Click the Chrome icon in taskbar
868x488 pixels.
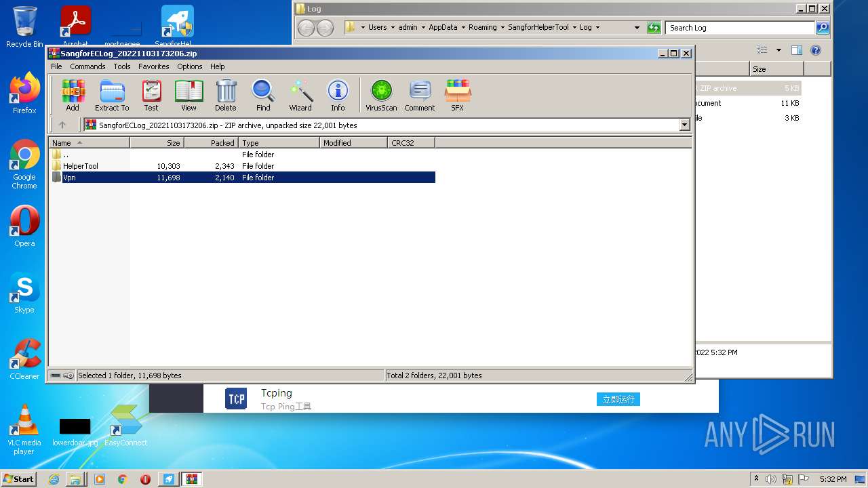[122, 479]
